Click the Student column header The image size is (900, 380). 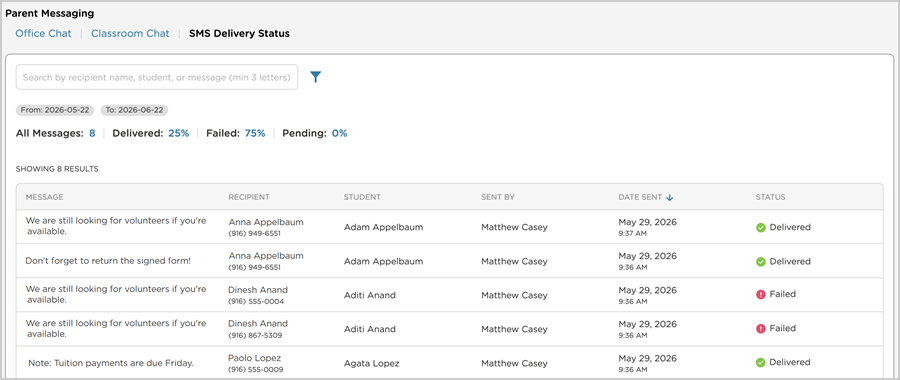pyautogui.click(x=362, y=197)
